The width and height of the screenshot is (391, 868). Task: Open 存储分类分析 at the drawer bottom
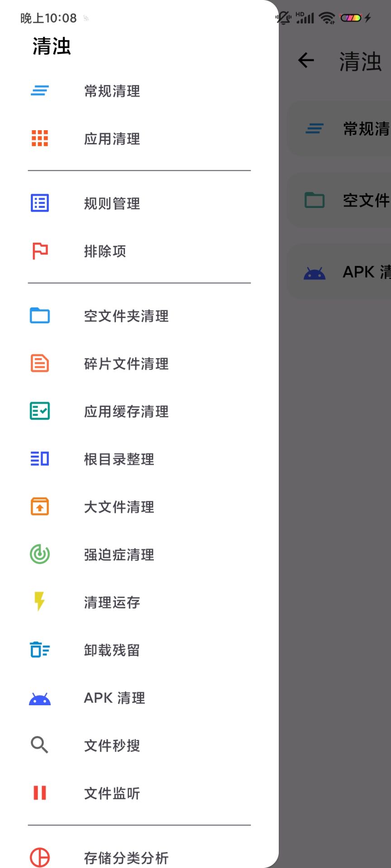(126, 858)
